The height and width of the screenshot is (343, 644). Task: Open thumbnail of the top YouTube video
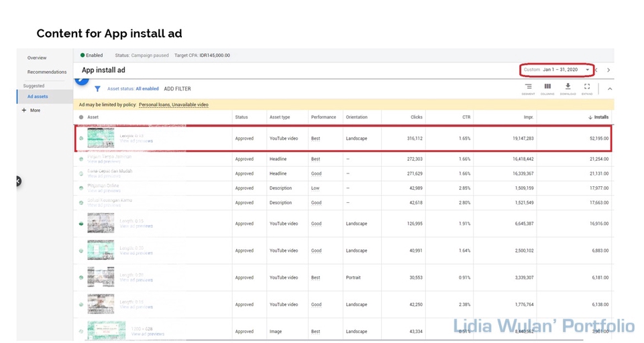coord(101,138)
